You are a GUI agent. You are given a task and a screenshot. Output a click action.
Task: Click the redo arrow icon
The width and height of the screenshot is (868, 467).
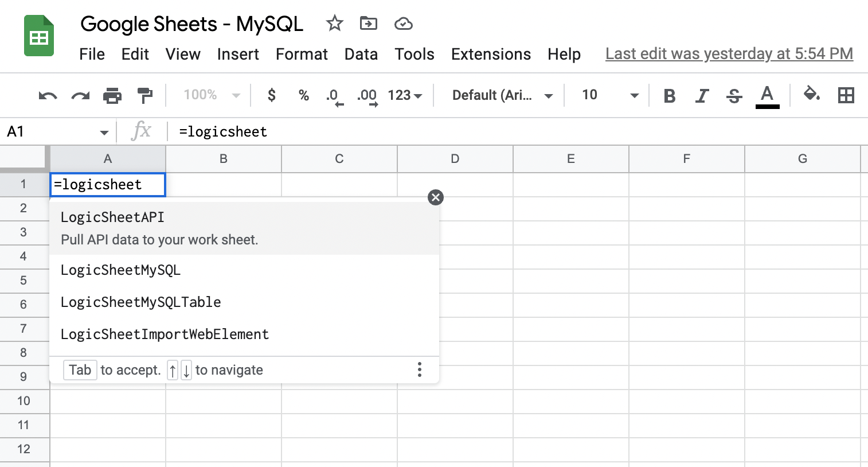[x=80, y=95]
